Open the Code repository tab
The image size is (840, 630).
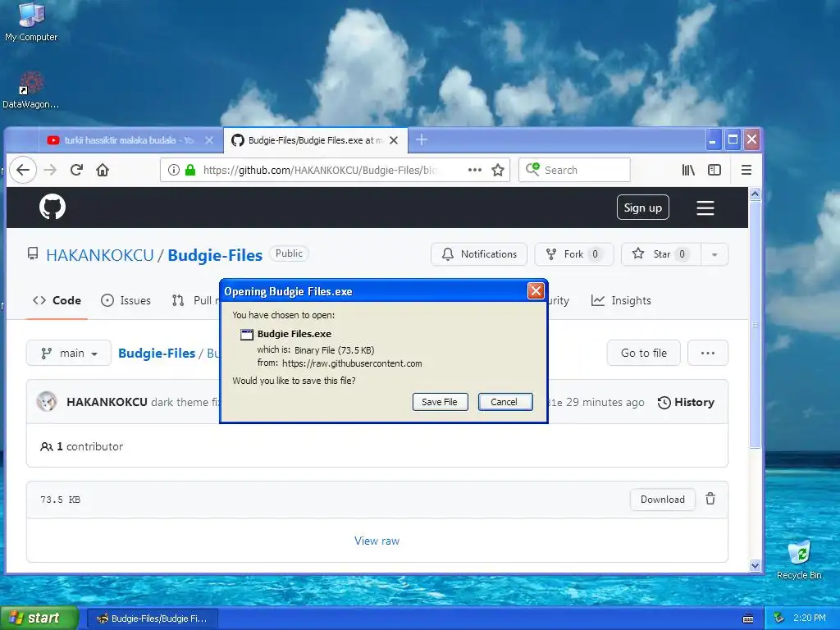pos(57,300)
